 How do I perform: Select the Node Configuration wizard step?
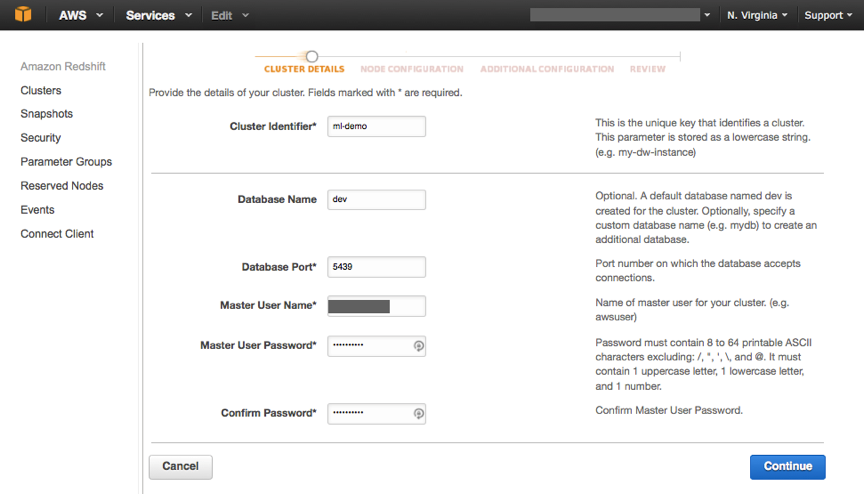tap(412, 69)
